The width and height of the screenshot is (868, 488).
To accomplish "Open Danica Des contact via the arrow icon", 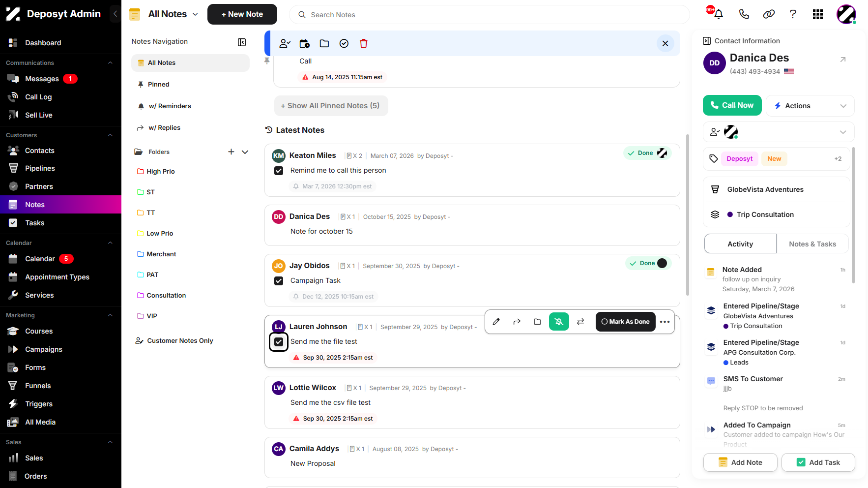I will [x=843, y=60].
